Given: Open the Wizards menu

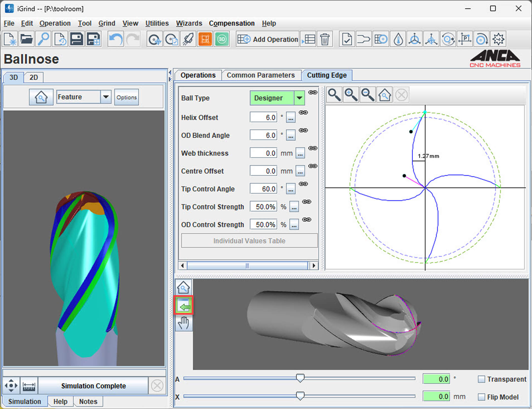Looking at the screenshot, I should click(189, 23).
